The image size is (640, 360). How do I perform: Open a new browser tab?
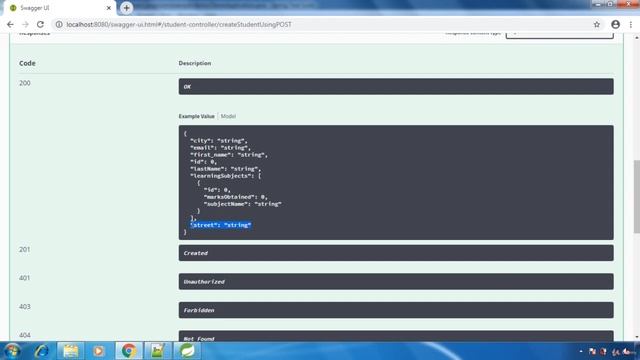tap(127, 8)
